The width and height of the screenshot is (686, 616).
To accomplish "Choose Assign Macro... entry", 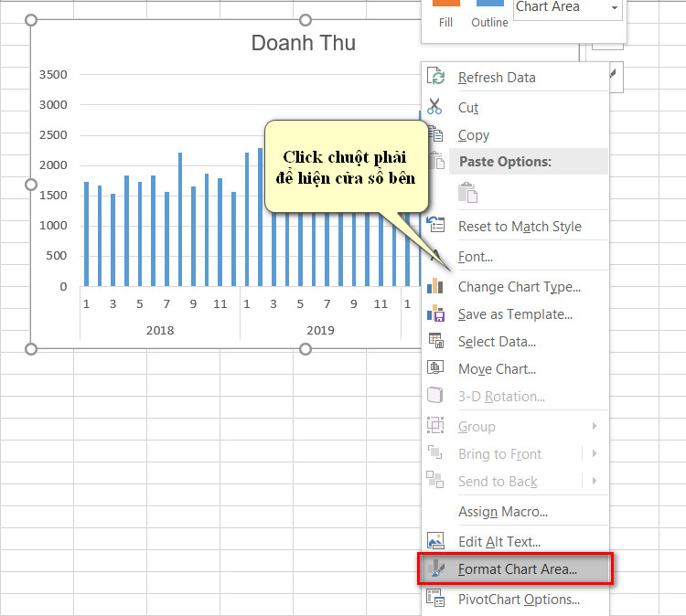I will point(515,512).
